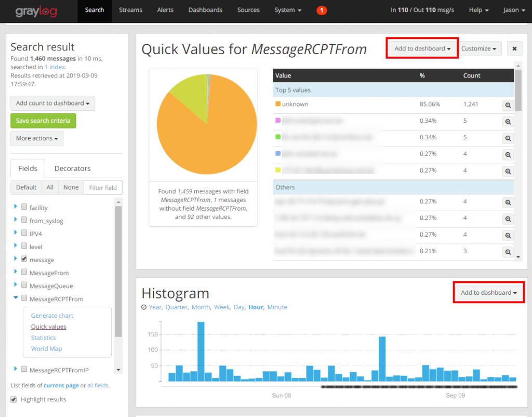Collapse the MessageRCPTFrom field arrow
Image resolution: width=532 pixels, height=417 pixels.
point(16,297)
